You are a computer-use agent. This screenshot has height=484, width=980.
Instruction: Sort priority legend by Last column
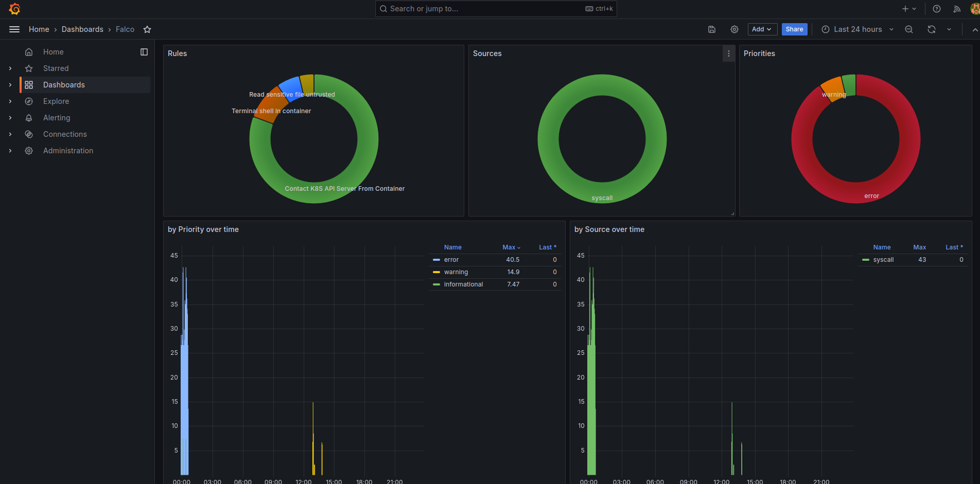tap(548, 247)
